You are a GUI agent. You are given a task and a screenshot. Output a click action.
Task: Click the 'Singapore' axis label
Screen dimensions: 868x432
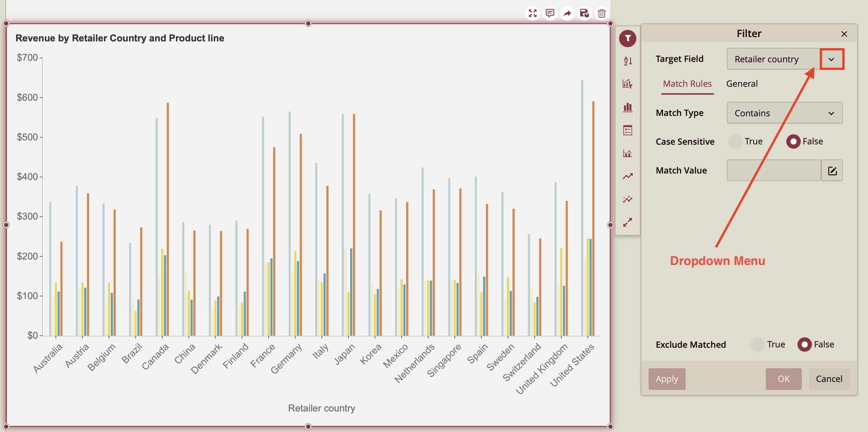pyautogui.click(x=444, y=360)
